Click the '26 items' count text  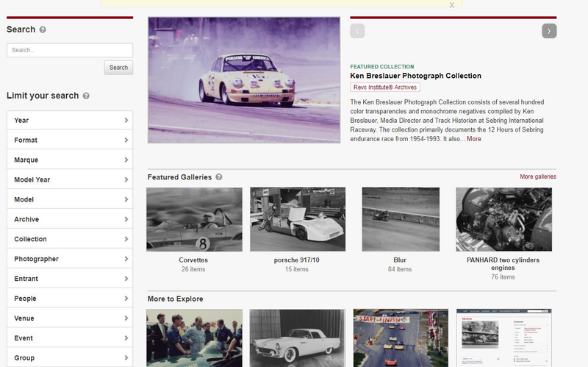(193, 269)
